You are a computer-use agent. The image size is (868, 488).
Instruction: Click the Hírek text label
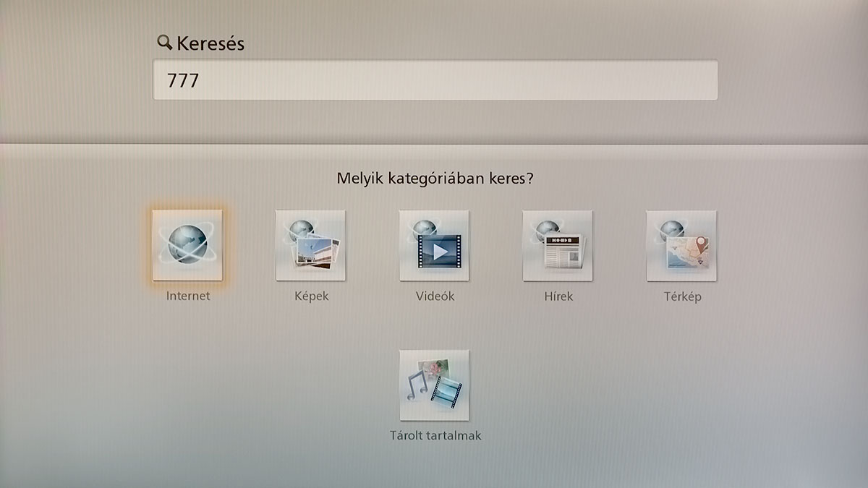tap(558, 296)
